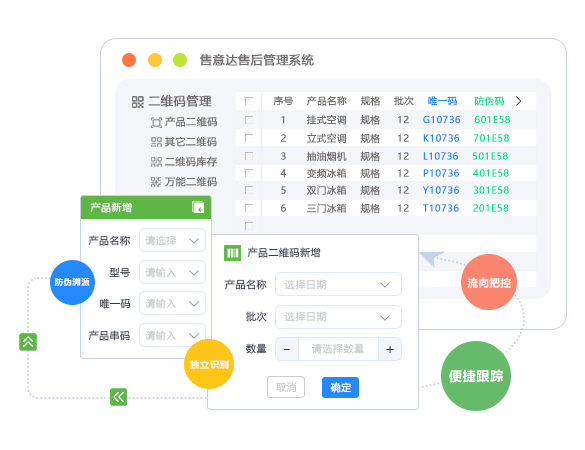Click the yellow 独立识别 circle
Image resolution: width=585 pixels, height=450 pixels.
coord(209,364)
